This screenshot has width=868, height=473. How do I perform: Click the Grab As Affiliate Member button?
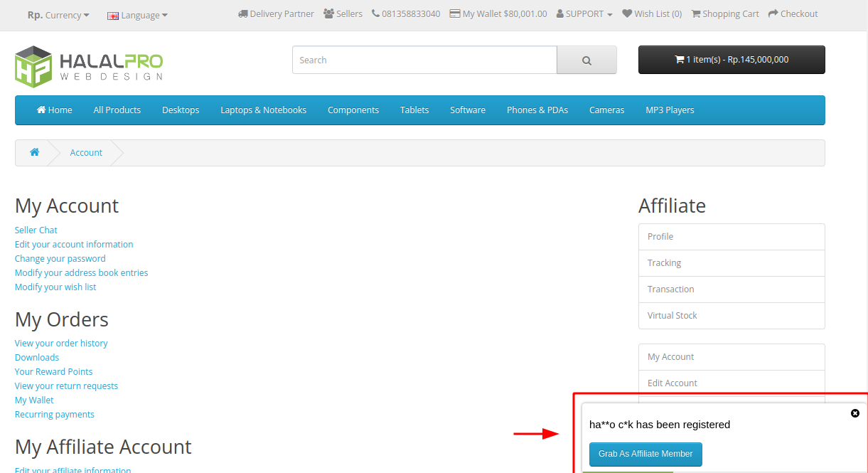coord(645,454)
